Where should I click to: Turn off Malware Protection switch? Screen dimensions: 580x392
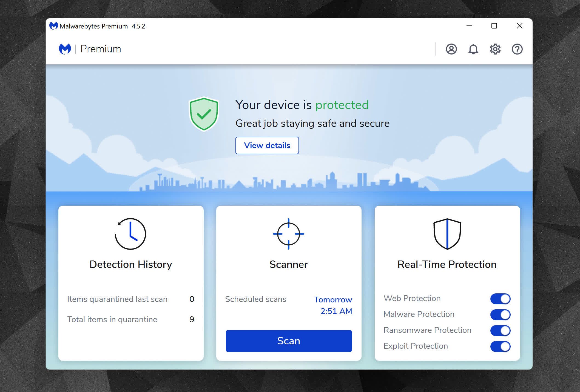click(500, 315)
